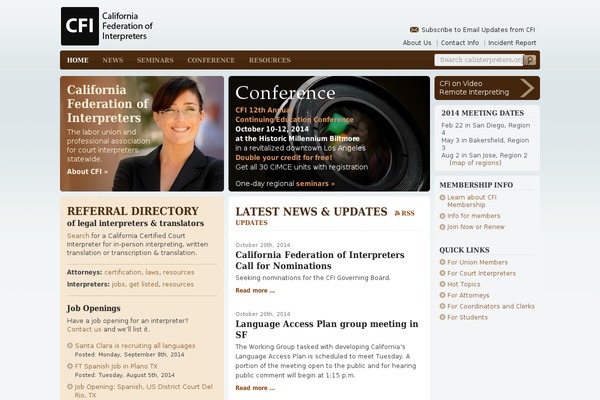Open the regional seminars » link
Image resolution: width=600 pixels, height=400 pixels.
(315, 184)
